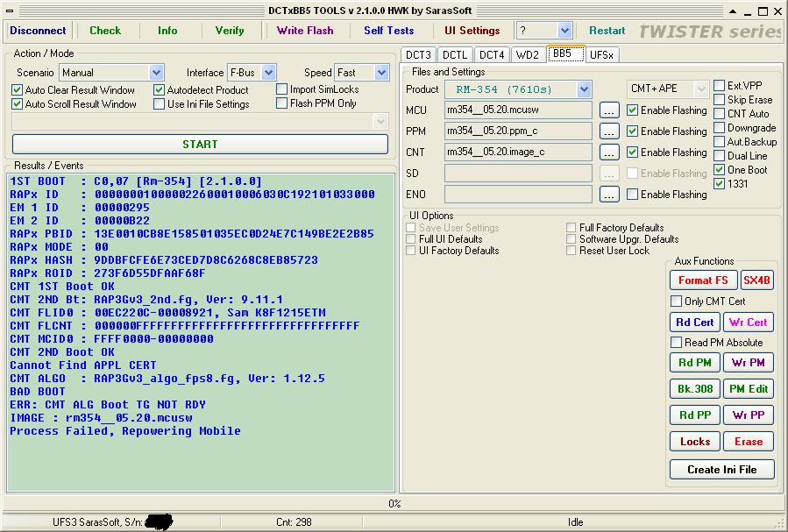Screen dimensions: 788x532
Task: Check Full Factory Defaults
Action: (x=571, y=228)
